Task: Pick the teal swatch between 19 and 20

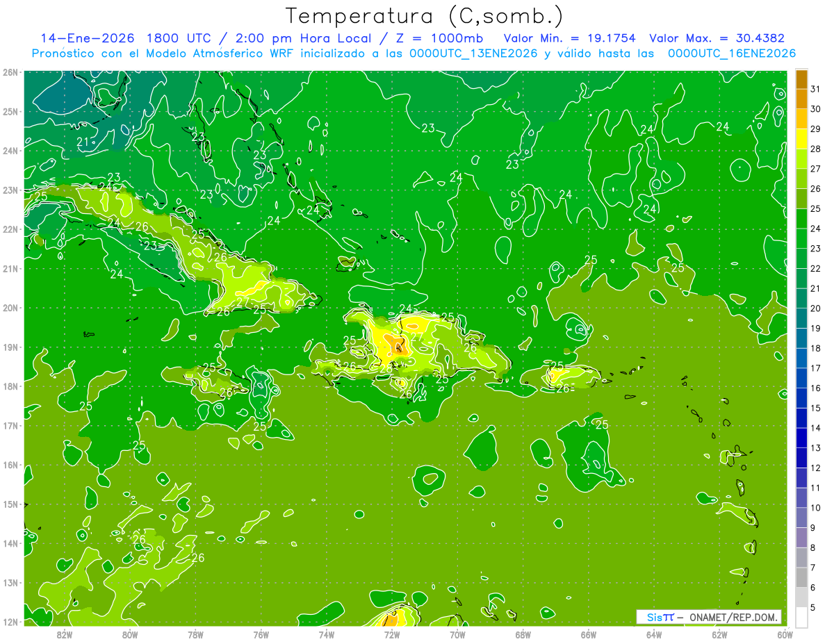Action: 801,318
